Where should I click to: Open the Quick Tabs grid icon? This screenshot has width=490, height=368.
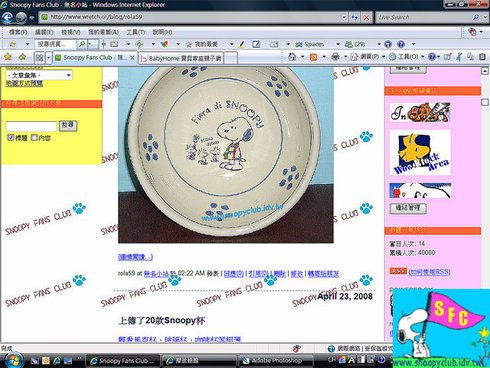pyautogui.click(x=39, y=58)
